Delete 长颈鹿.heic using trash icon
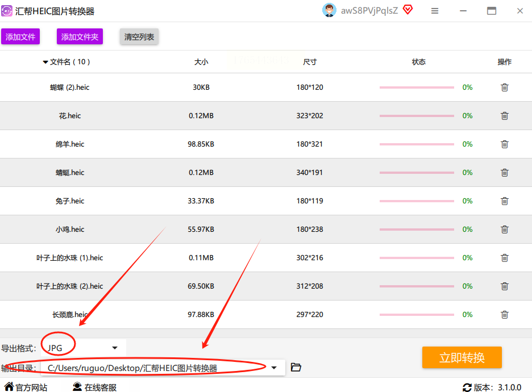Screen dimensions: 532x392 505,315
